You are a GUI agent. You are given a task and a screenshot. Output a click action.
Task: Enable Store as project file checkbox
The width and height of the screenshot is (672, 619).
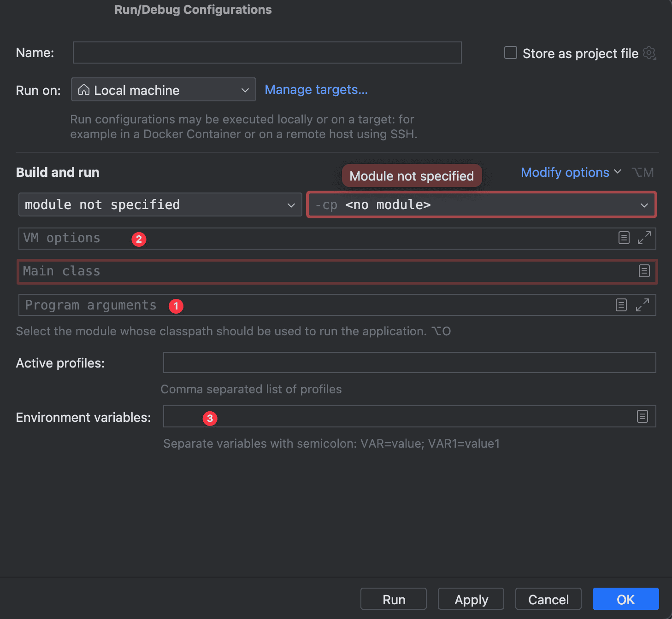pos(510,53)
